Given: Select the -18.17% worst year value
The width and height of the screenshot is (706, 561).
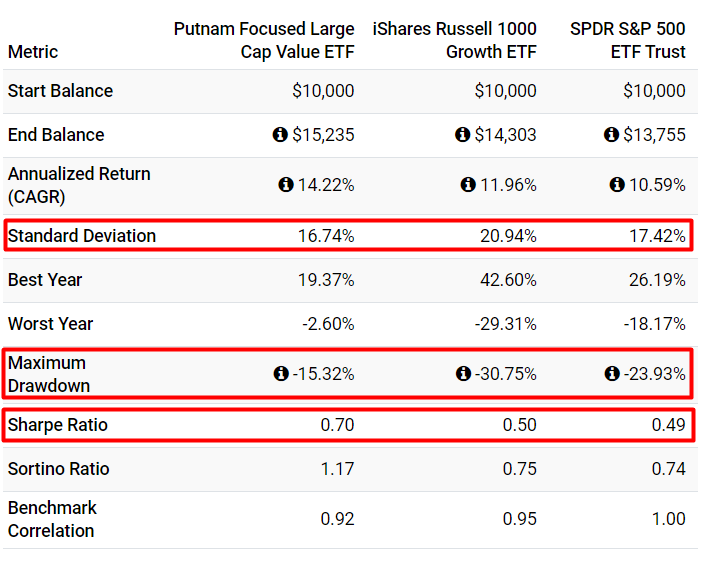Looking at the screenshot, I should click(x=655, y=324).
